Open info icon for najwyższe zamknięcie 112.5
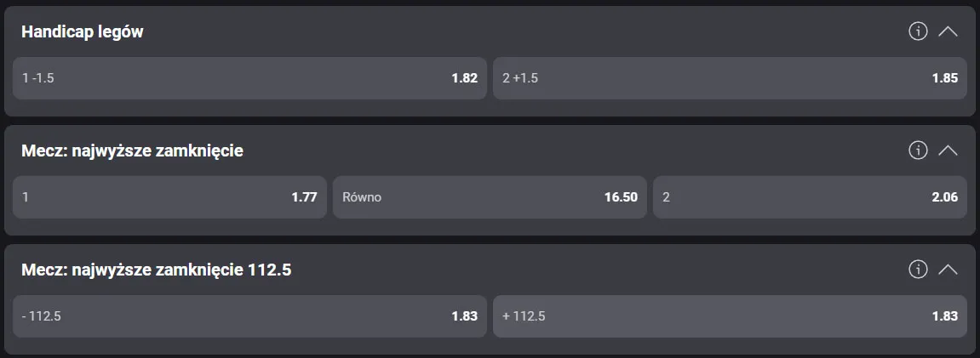Image resolution: width=980 pixels, height=358 pixels. (918, 270)
